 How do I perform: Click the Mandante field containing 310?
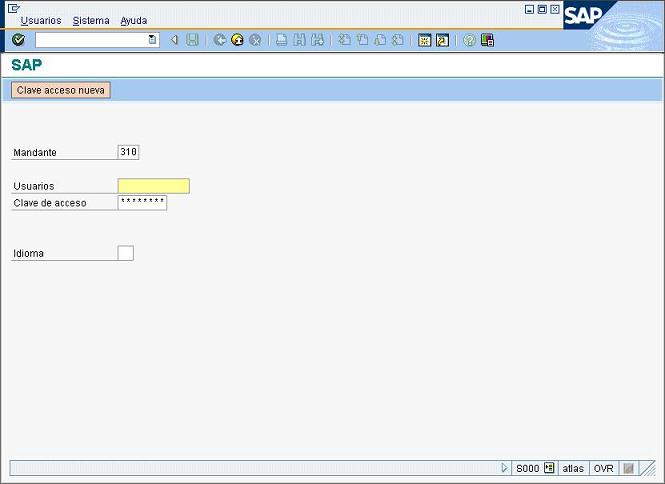128,152
